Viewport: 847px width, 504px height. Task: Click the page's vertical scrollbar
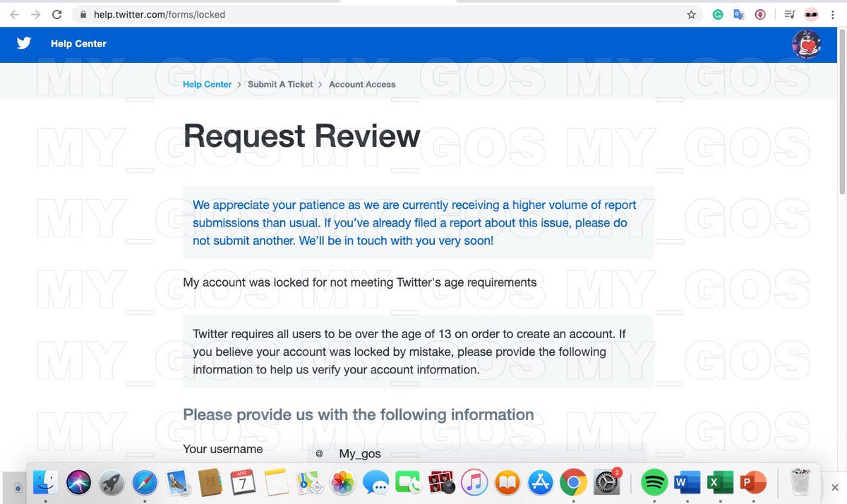pos(841,113)
